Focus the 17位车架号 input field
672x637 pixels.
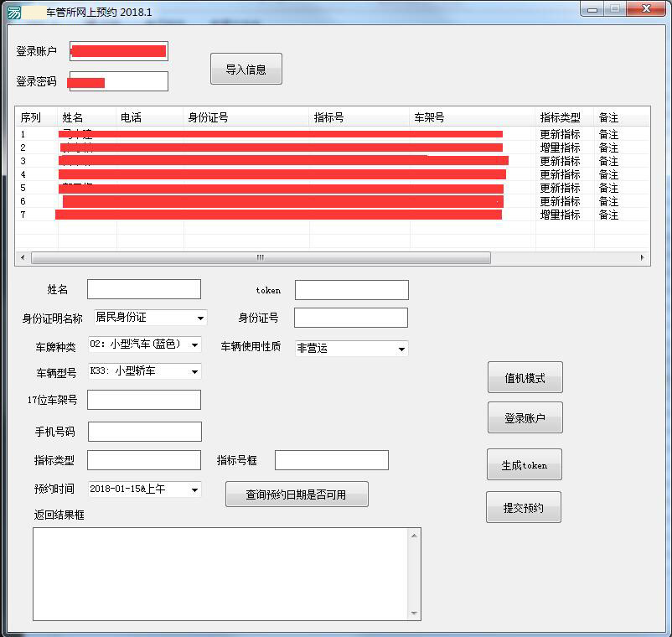[144, 400]
